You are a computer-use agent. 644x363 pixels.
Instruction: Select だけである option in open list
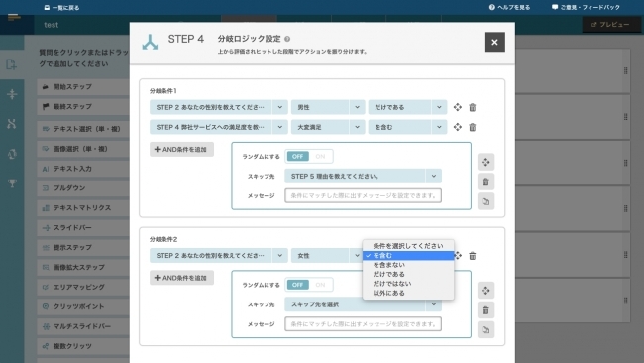tap(408, 274)
